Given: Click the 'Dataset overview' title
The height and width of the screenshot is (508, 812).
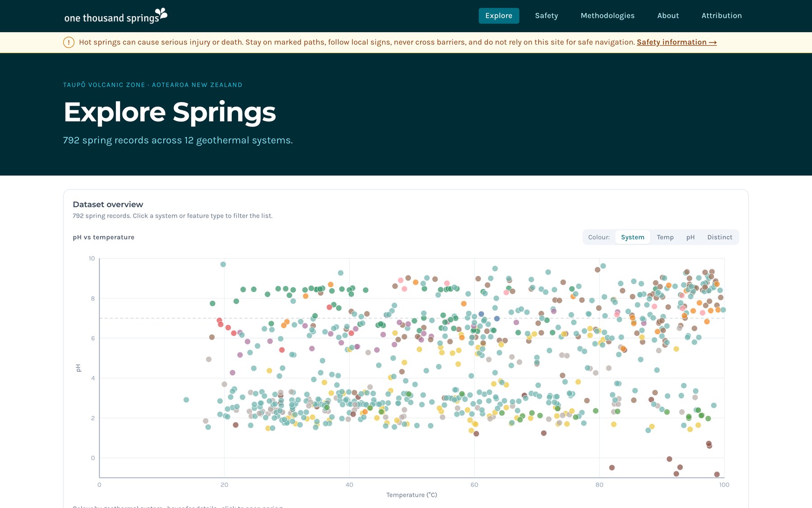Looking at the screenshot, I should coord(108,205).
